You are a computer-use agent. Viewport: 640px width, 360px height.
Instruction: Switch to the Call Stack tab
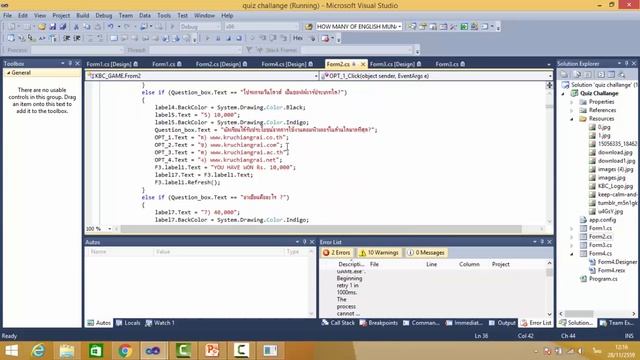click(x=338, y=323)
